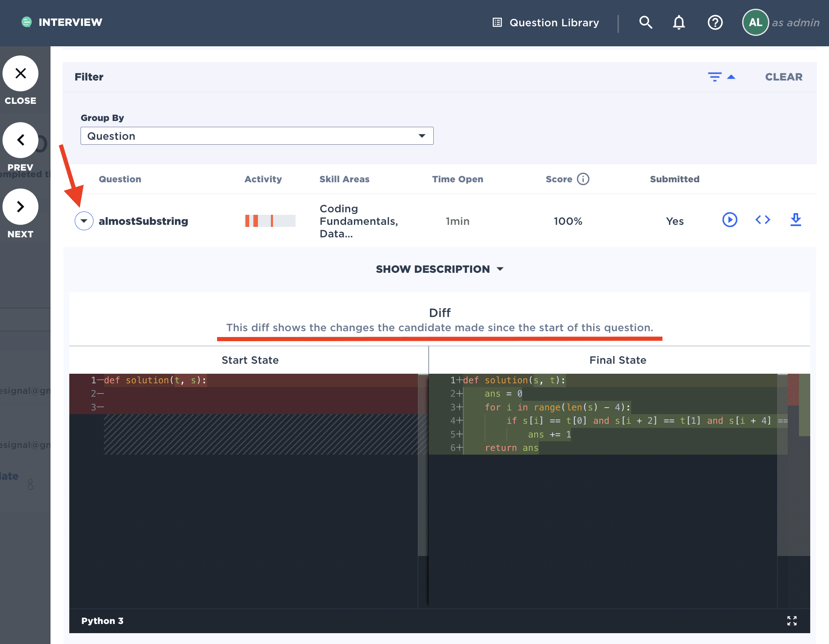Click the score info icon
Viewport: 829px width, 644px height.
(583, 179)
